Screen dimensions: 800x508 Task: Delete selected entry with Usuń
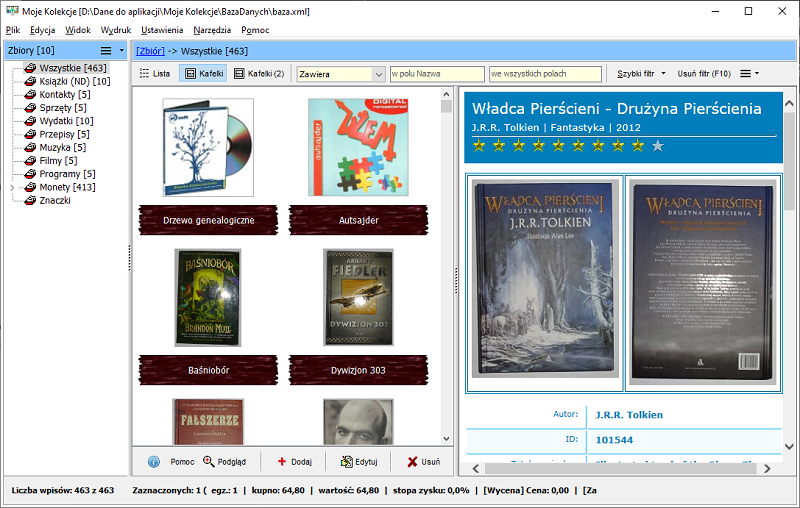click(x=423, y=462)
